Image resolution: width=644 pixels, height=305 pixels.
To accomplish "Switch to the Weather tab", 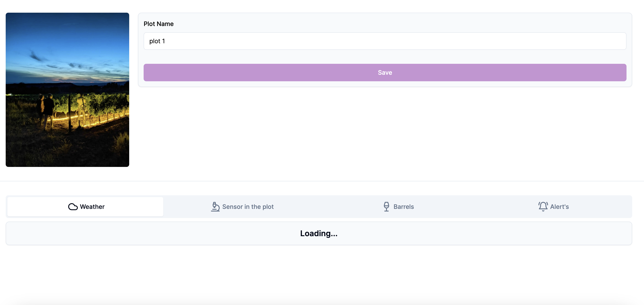I will [92, 207].
